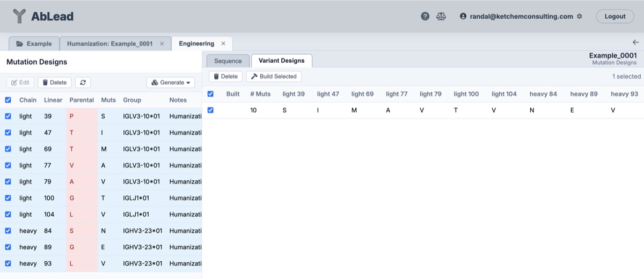The image size is (644, 279).
Task: Sort by the # Muts column header
Action: 260,94
